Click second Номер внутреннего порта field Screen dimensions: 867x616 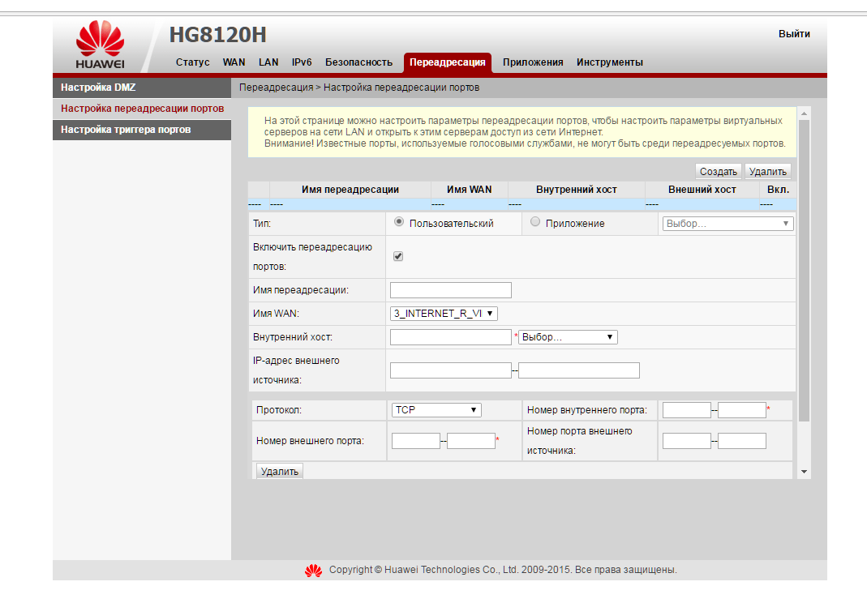pyautogui.click(x=742, y=410)
